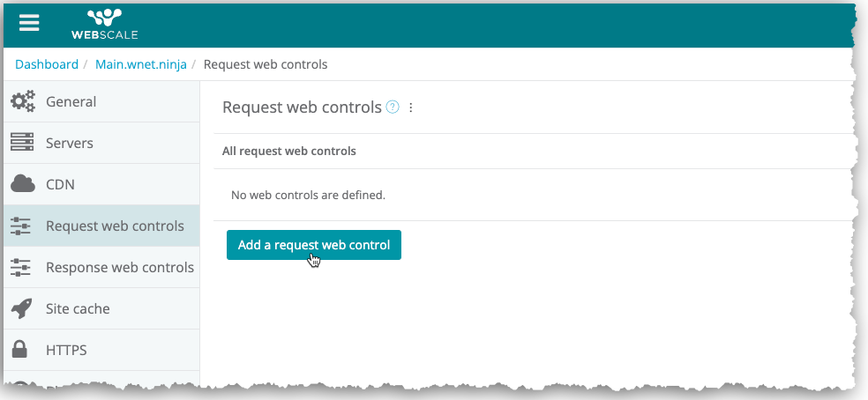Navigate to Site cache settings
The height and width of the screenshot is (400, 868).
coord(78,309)
